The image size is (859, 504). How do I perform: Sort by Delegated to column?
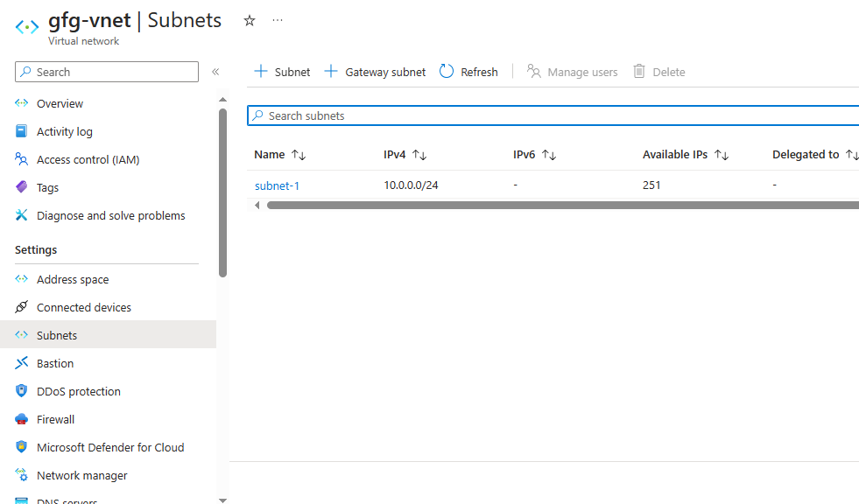coord(815,155)
